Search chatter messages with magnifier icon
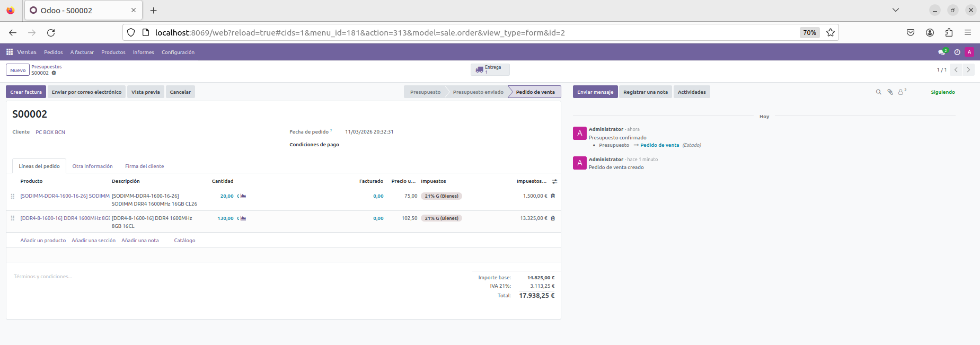Screen dimensions: 980x345 [878, 92]
